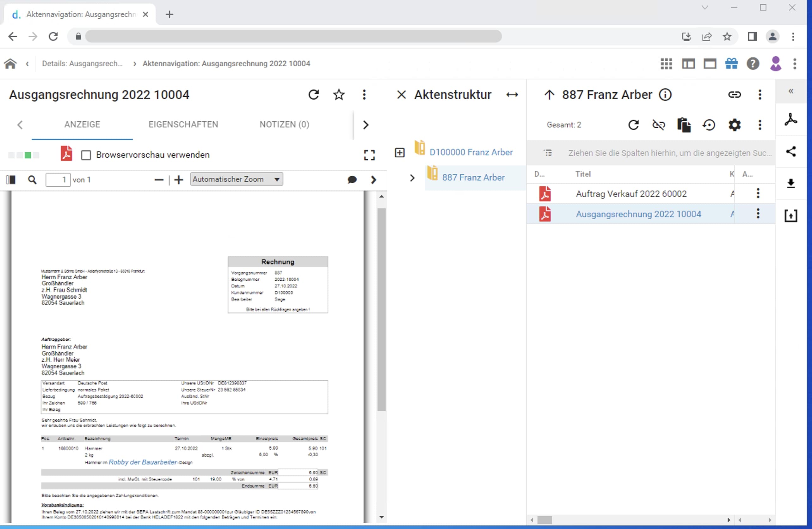Open the gift box news icon
This screenshot has height=529, width=812.
tap(731, 64)
